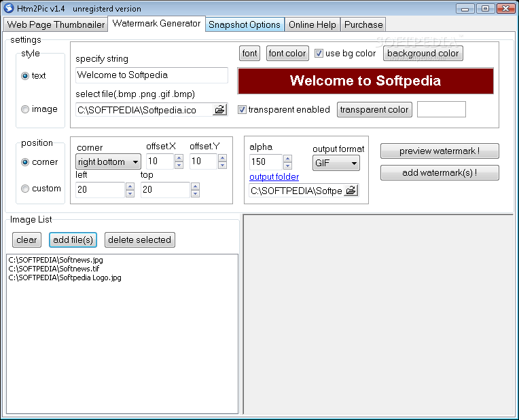Click the transparent color button
This screenshot has height=420, width=519.
coord(374,109)
